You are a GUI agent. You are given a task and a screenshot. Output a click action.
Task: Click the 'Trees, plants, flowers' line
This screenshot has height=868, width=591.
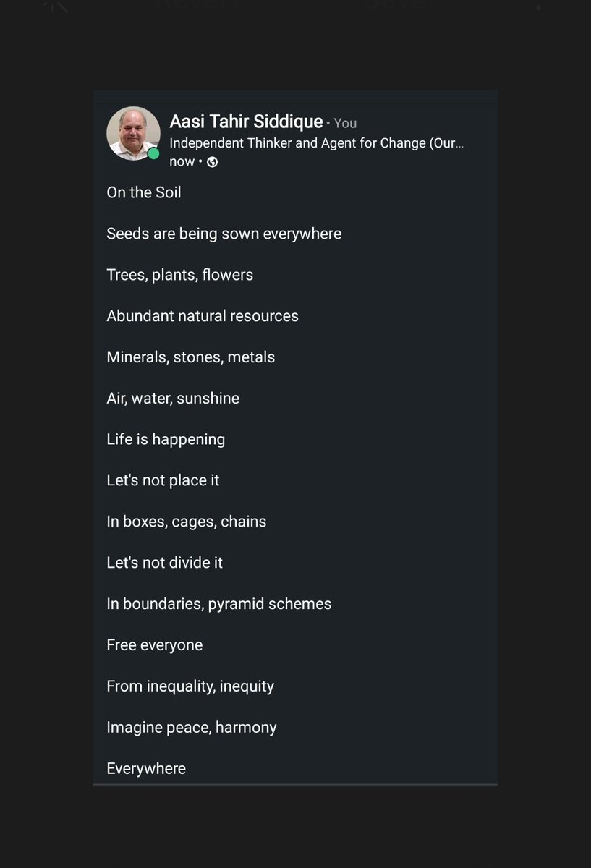[x=179, y=275]
